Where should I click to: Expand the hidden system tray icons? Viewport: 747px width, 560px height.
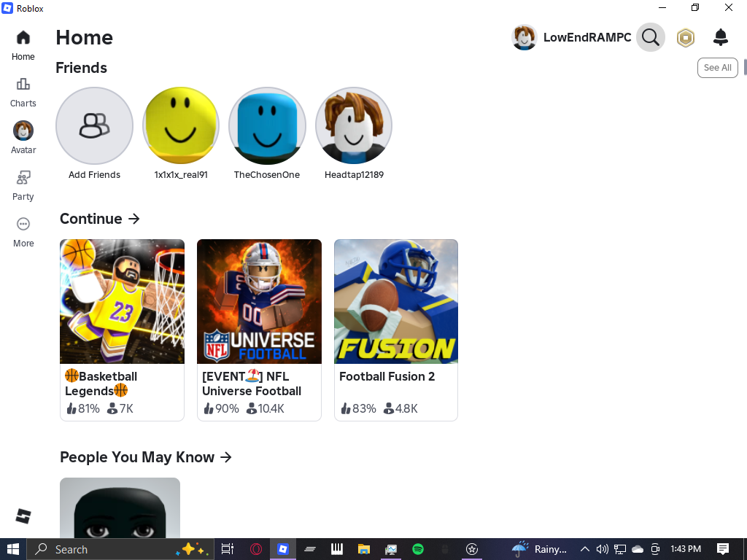pos(584,549)
